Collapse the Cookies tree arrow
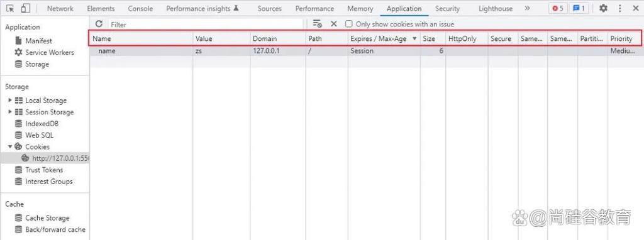644x240 pixels. pyautogui.click(x=10, y=146)
